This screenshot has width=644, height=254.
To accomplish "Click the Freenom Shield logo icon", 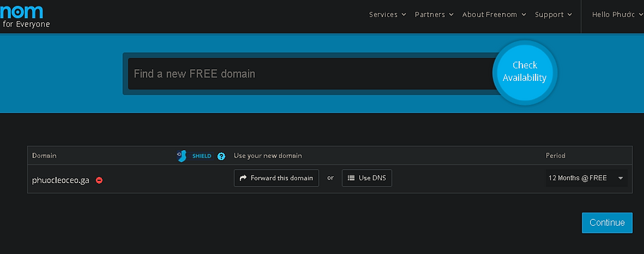I will 181,156.
